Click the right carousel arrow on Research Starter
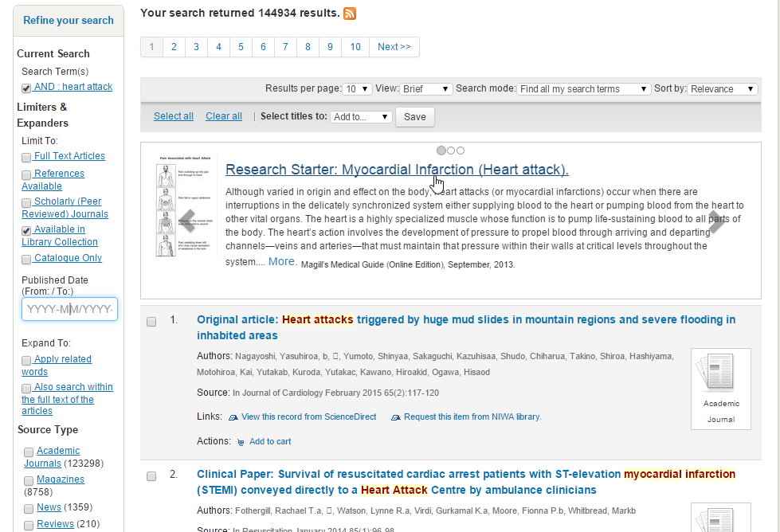 click(x=715, y=221)
